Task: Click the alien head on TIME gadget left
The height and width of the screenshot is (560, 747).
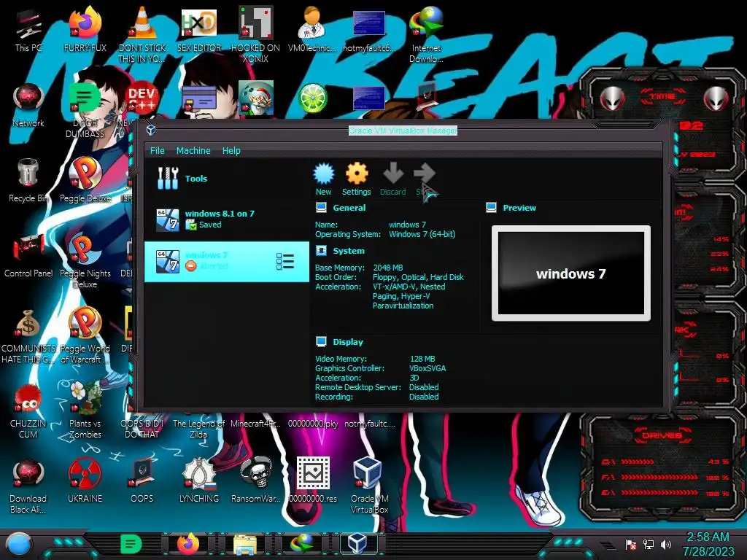Action: click(613, 98)
